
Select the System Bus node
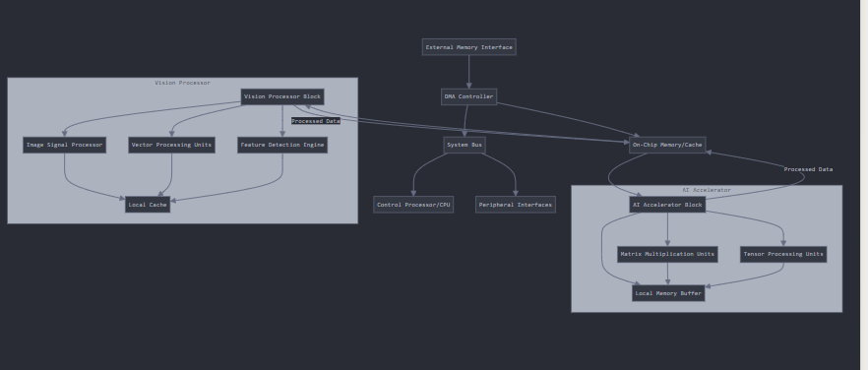pyautogui.click(x=465, y=145)
